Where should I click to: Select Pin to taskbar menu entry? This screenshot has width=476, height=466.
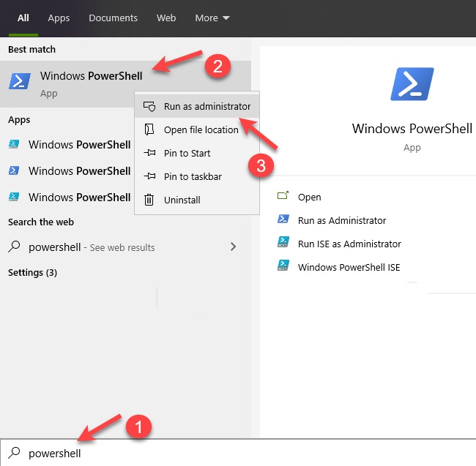point(197,176)
